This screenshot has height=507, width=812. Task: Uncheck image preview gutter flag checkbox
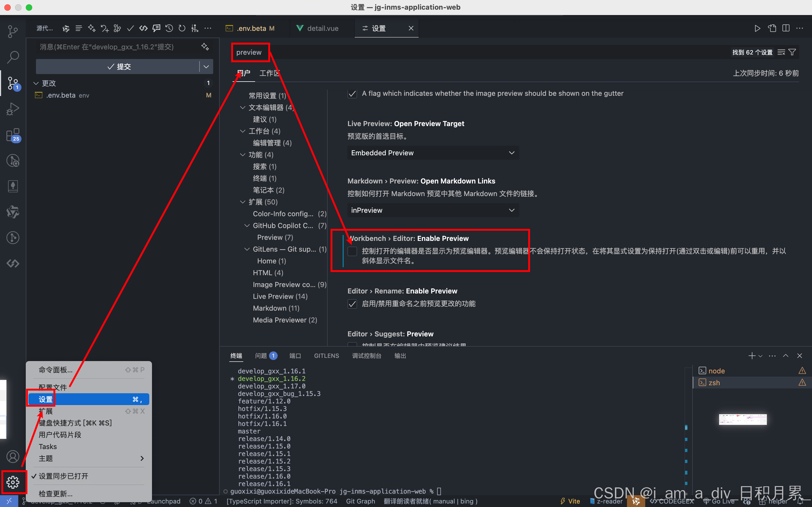(x=352, y=94)
